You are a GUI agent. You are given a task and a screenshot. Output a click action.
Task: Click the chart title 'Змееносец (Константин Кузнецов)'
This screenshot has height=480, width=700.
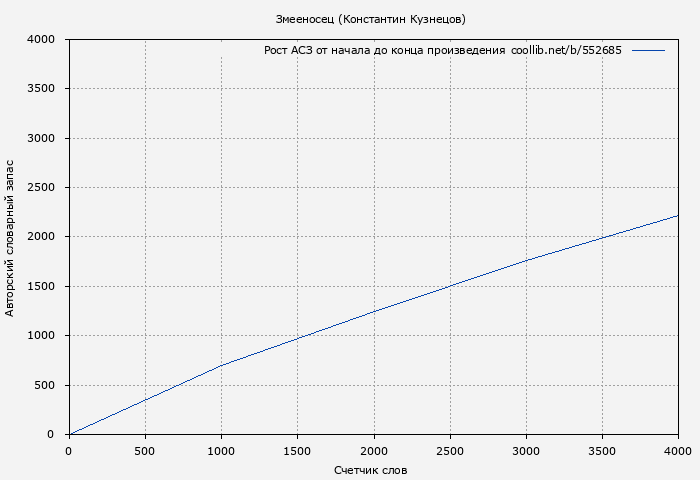coord(370,19)
